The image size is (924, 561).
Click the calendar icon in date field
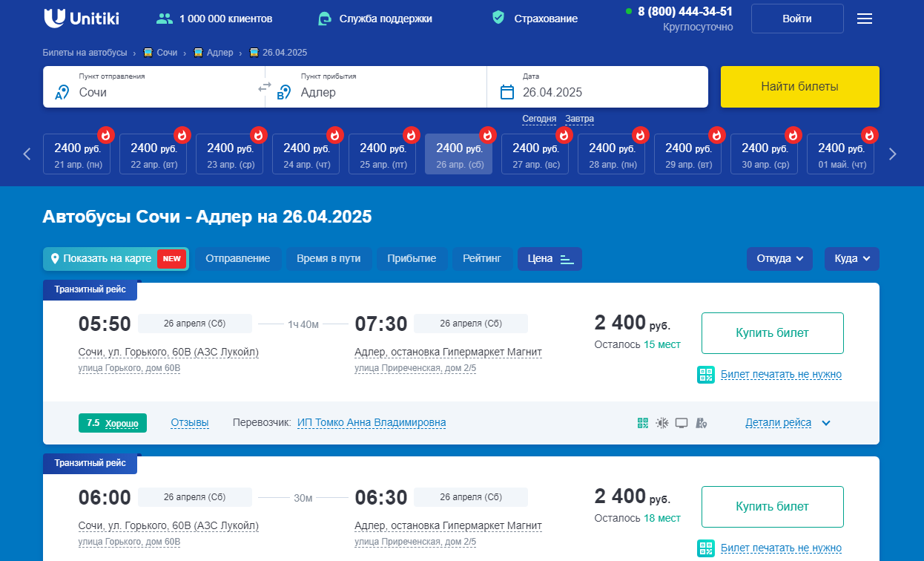pos(507,92)
